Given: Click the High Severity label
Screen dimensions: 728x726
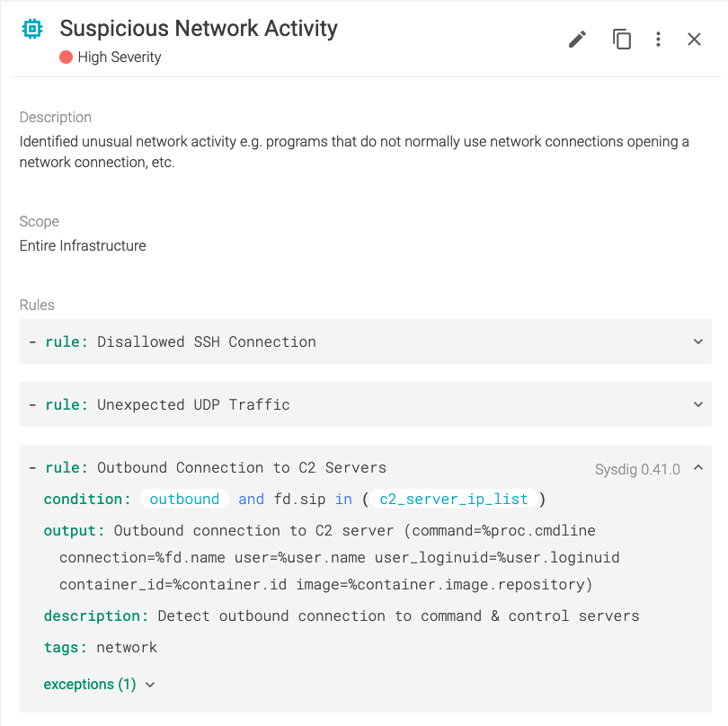Looking at the screenshot, I should [120, 58].
